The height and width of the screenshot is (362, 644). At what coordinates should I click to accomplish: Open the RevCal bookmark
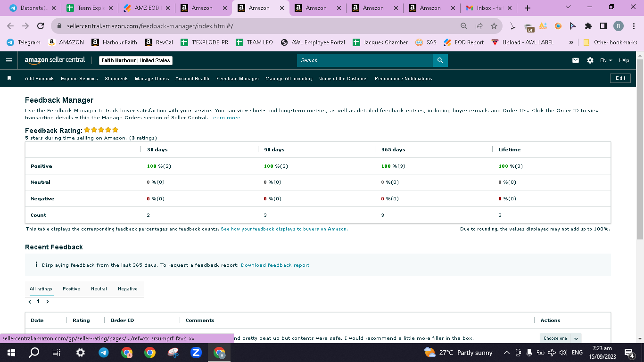click(159, 42)
